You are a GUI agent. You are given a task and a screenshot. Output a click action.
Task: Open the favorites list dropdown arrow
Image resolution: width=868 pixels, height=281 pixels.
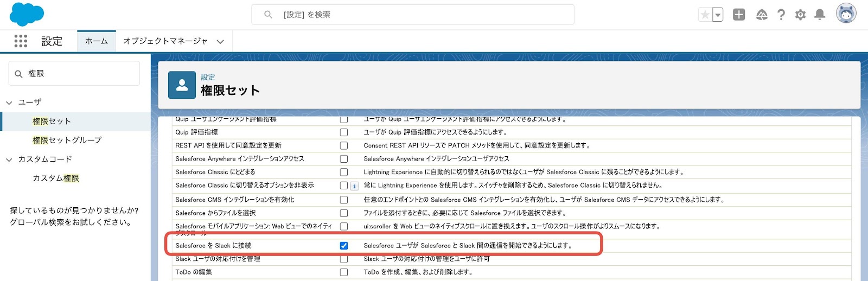718,15
